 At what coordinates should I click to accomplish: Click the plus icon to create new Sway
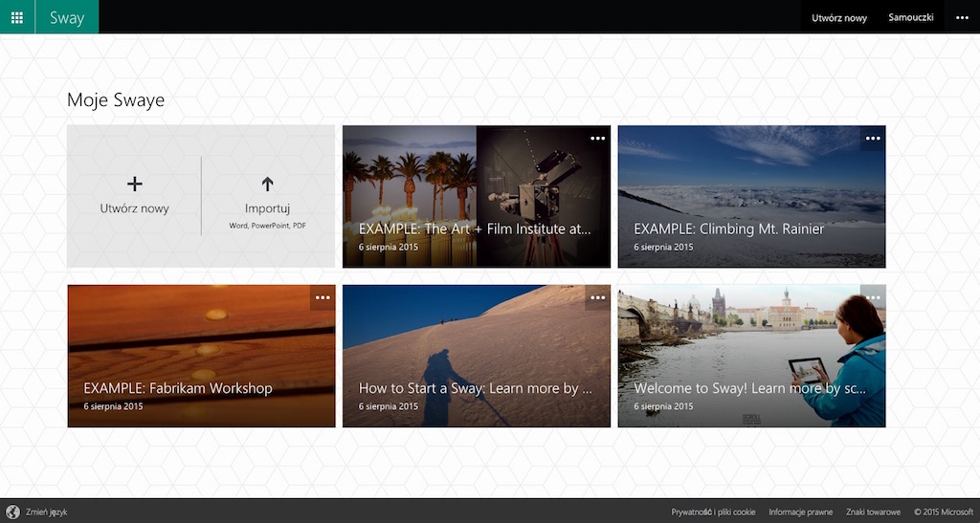[x=134, y=184]
